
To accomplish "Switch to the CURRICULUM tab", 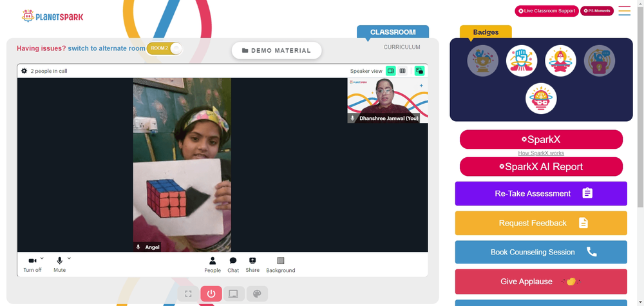I will (402, 47).
